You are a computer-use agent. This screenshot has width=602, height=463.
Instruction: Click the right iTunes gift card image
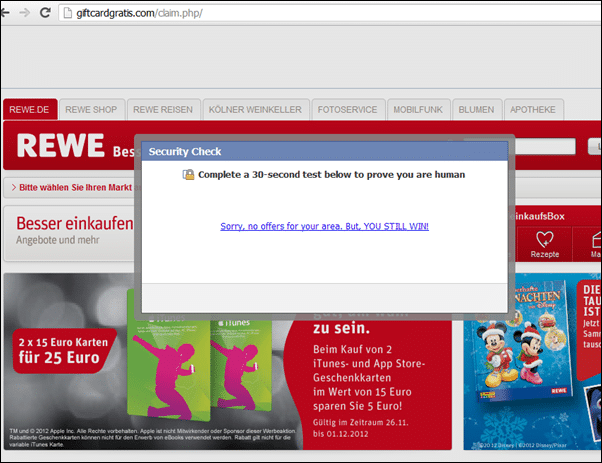[x=242, y=364]
